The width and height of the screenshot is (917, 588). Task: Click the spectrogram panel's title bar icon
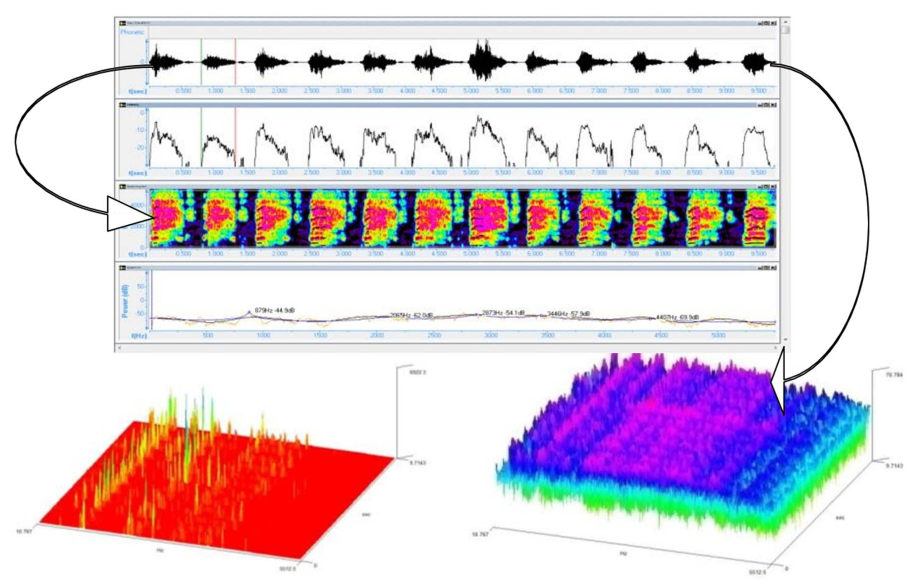click(x=123, y=186)
